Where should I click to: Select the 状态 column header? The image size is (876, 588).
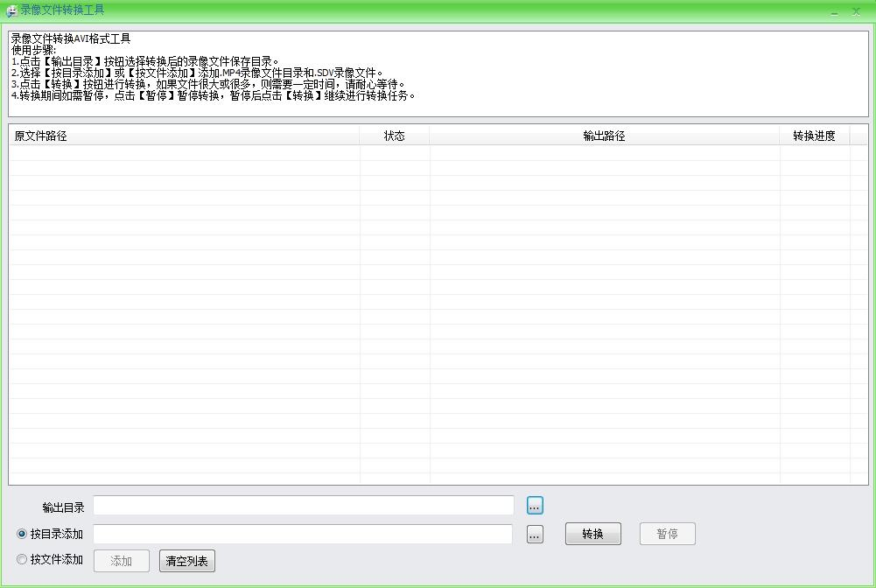pyautogui.click(x=396, y=136)
